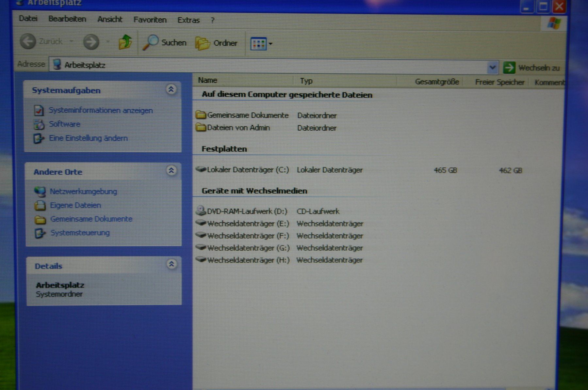Open the back button history dropdown arrow
The height and width of the screenshot is (390, 588).
tap(71, 41)
